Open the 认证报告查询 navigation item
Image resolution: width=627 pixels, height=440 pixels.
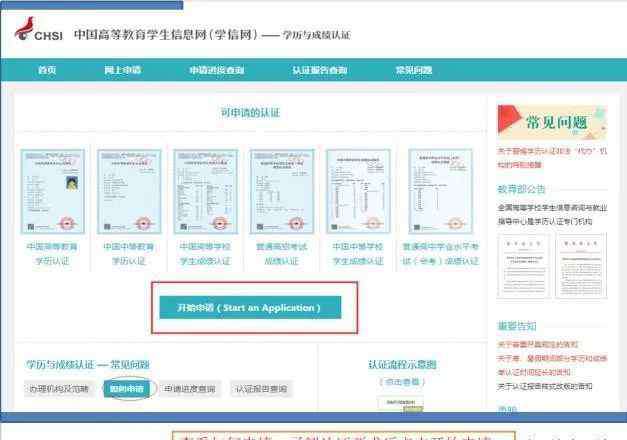coord(319,70)
